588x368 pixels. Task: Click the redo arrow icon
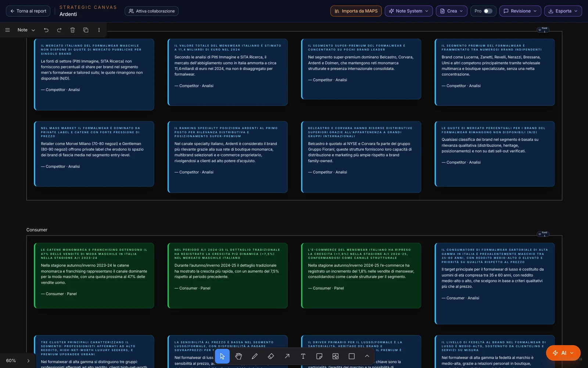click(x=59, y=30)
